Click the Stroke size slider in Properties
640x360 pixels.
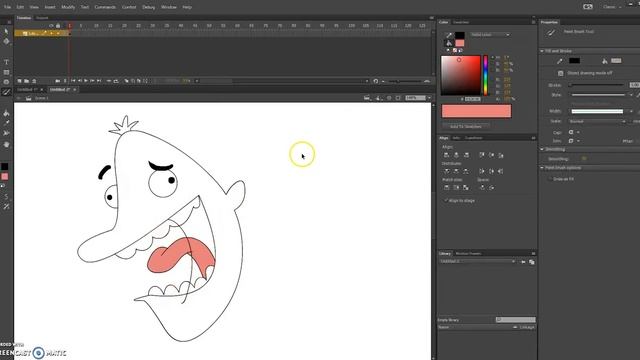tap(597, 85)
